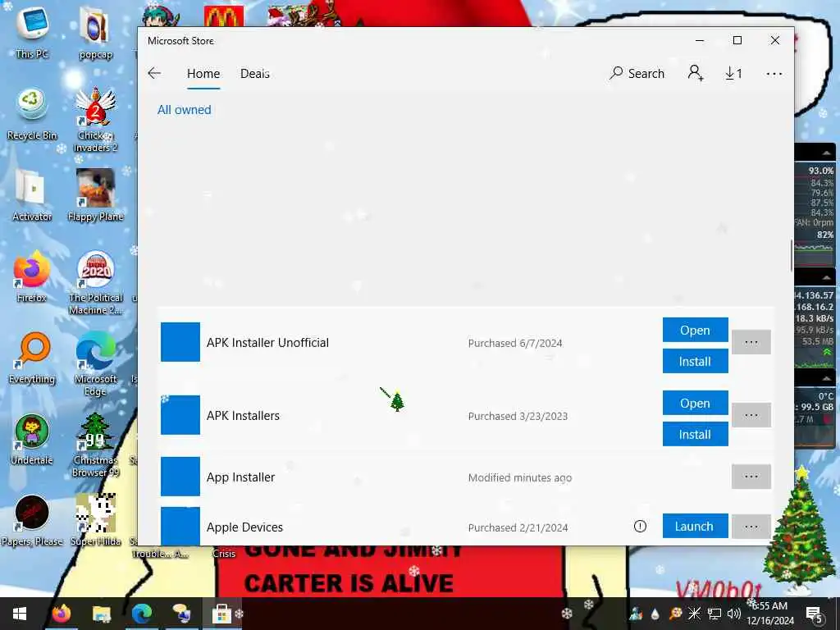840x630 pixels.
Task: Select the popcap folder desktop icon
Action: [95, 33]
